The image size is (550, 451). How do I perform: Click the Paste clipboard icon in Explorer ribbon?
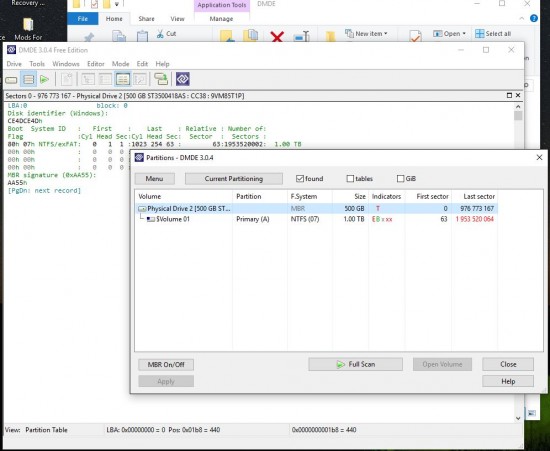click(x=142, y=36)
